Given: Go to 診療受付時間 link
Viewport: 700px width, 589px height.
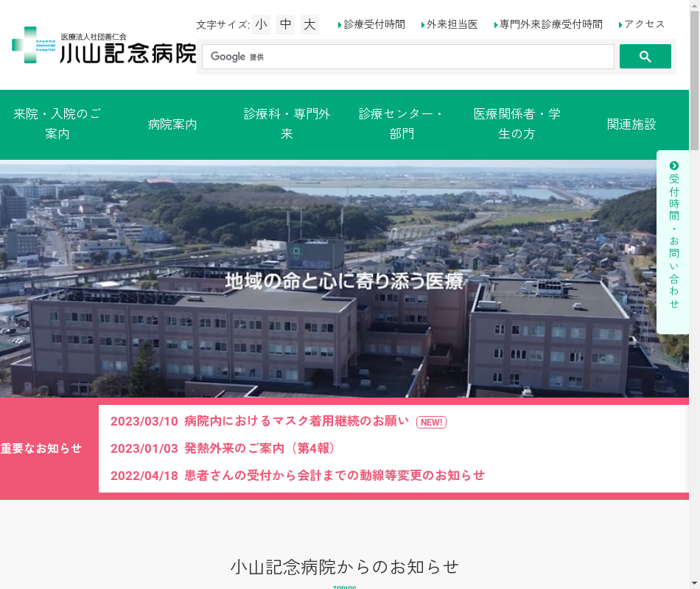Looking at the screenshot, I should 374,24.
